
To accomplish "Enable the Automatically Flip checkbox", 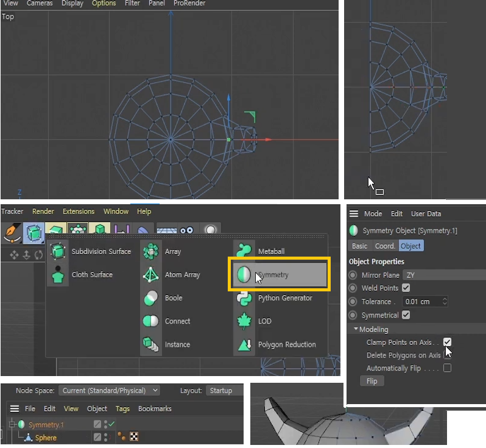I will click(447, 368).
